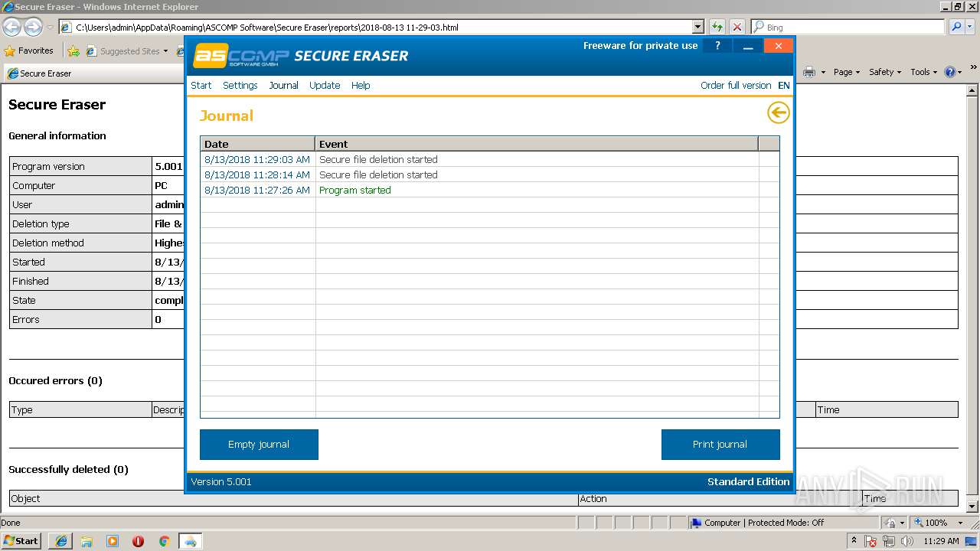The image size is (980, 551).
Task: Open the Settings menu in Secure Eraser
Action: (240, 85)
